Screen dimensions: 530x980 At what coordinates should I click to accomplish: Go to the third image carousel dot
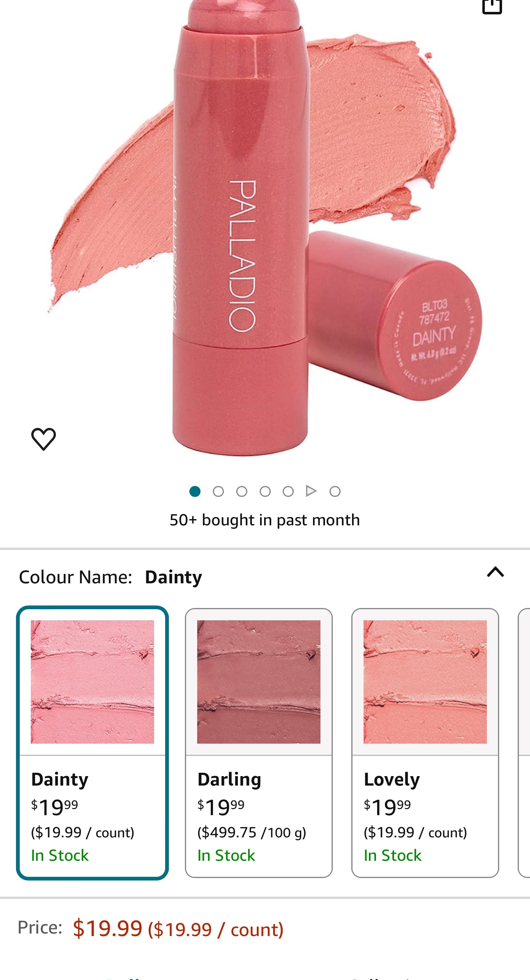tap(242, 491)
